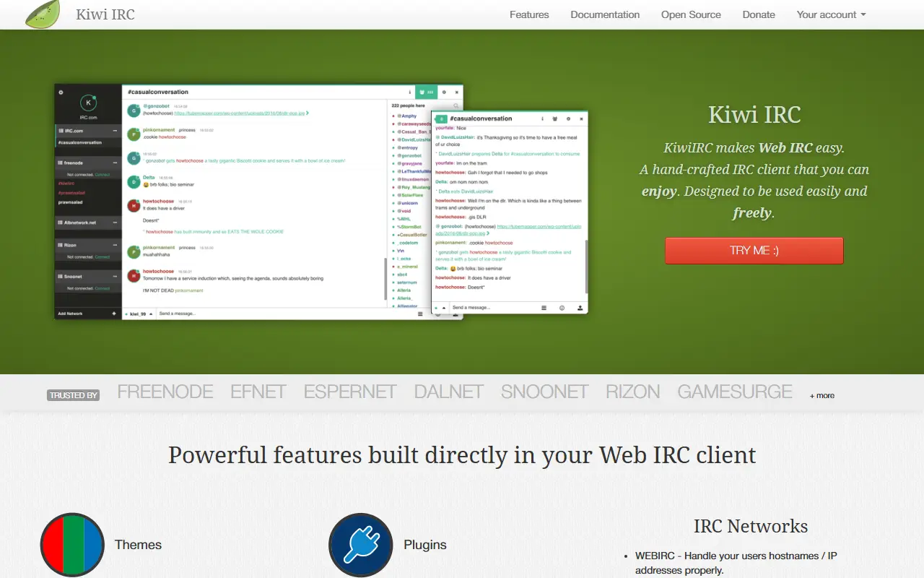Click the ESPERNET network name
The width and height of the screenshot is (924, 578).
pos(350,392)
